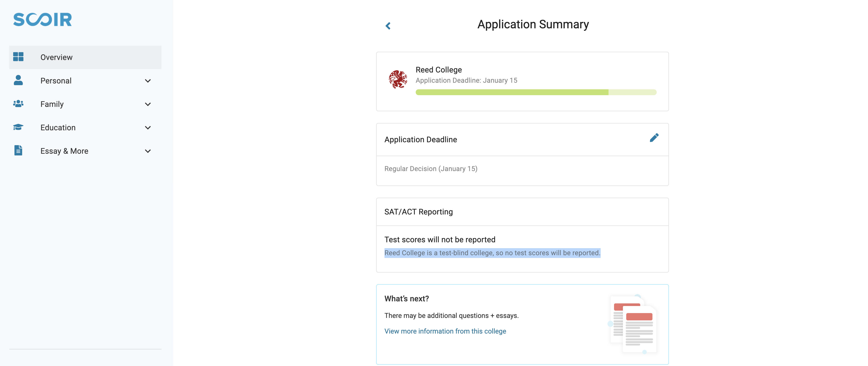Go back using the left chevron arrow
This screenshot has height=366, width=868.
388,26
